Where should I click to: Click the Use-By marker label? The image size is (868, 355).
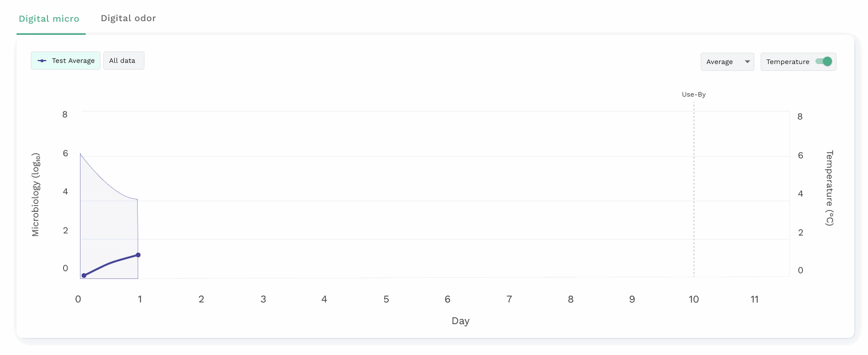point(693,94)
